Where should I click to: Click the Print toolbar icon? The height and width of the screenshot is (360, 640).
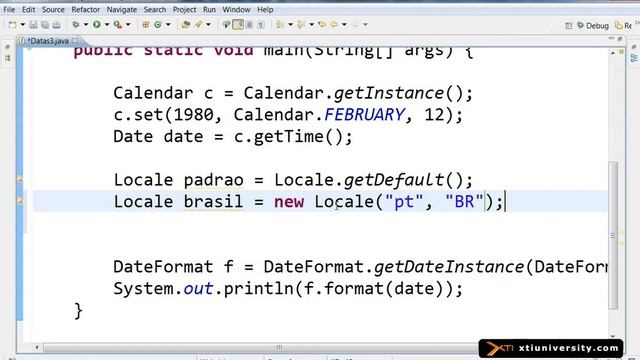56,25
